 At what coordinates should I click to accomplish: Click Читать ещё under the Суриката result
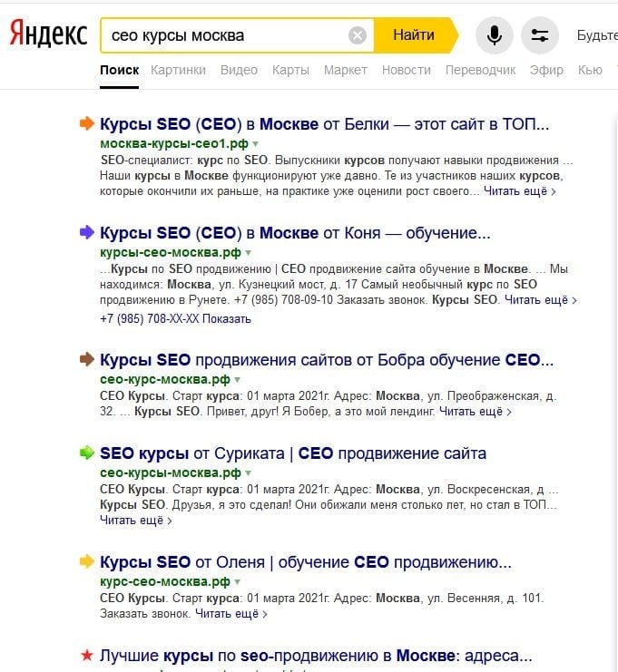click(135, 521)
